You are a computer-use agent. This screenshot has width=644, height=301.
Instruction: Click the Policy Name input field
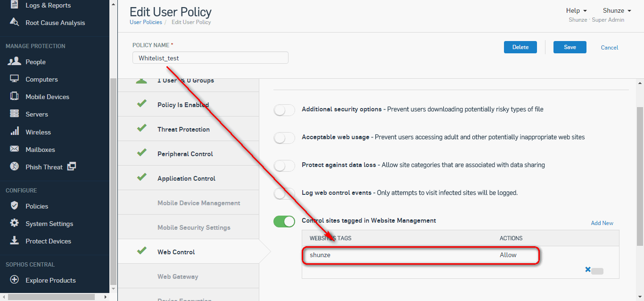click(210, 58)
